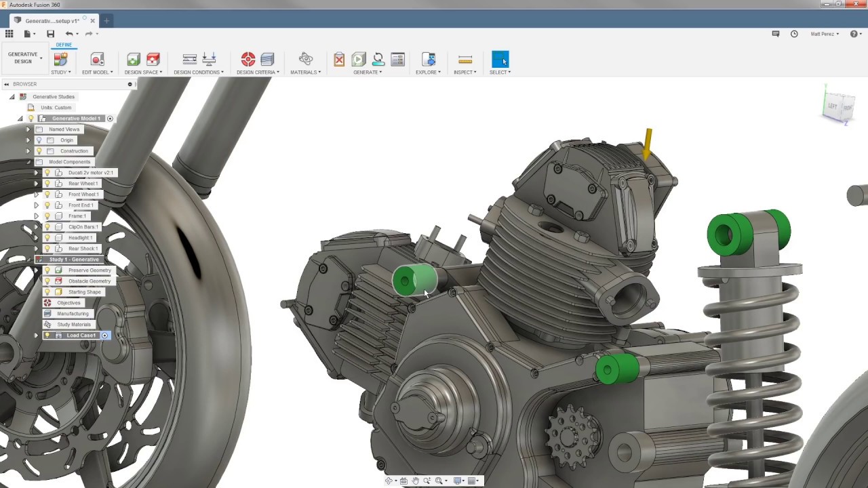Click the File document icon
The image size is (868, 488).
27,34
